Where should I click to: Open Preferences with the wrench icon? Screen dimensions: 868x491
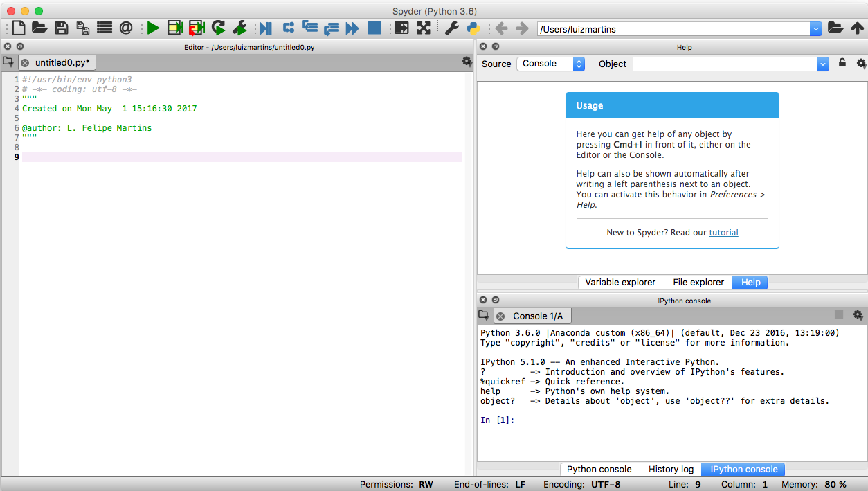point(452,28)
